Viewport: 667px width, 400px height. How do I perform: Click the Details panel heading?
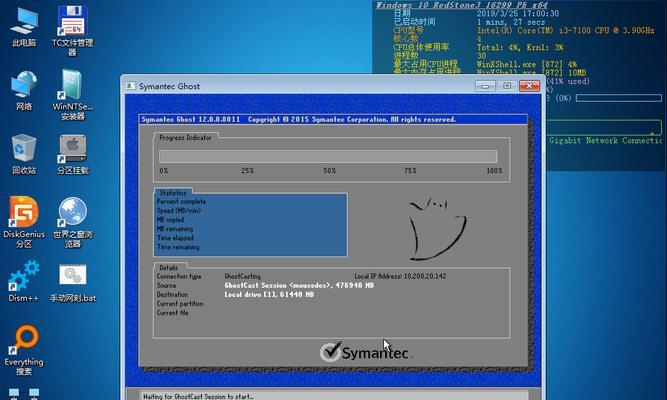tap(168, 268)
